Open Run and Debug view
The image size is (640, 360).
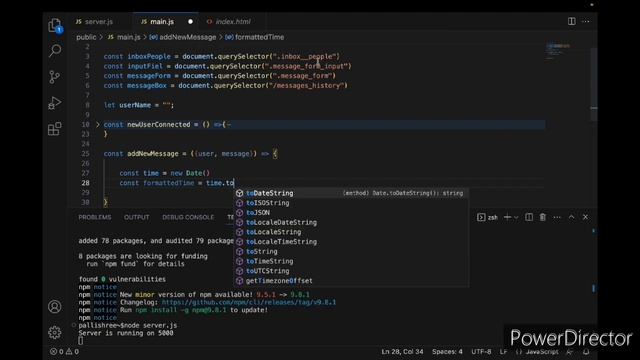point(55,103)
